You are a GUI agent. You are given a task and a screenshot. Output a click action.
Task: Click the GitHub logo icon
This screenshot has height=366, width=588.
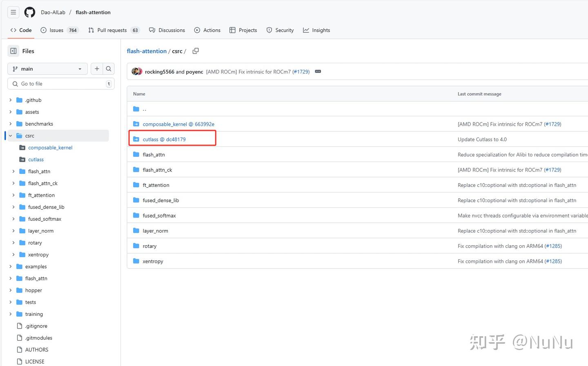[x=30, y=12]
